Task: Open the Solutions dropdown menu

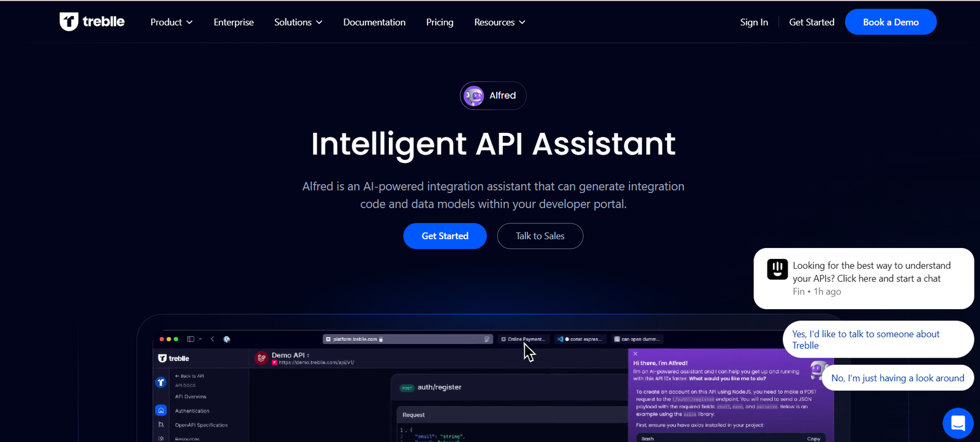Action: click(298, 22)
